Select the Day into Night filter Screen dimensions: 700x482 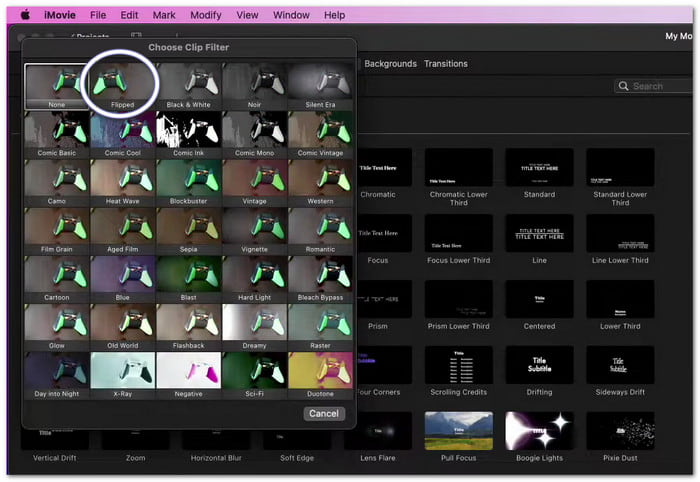[x=57, y=375]
